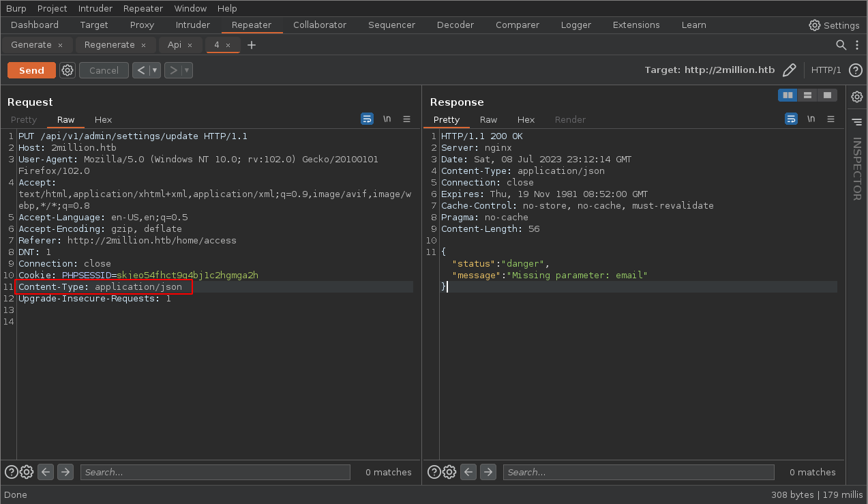Click the orange Send button

pyautogui.click(x=31, y=70)
